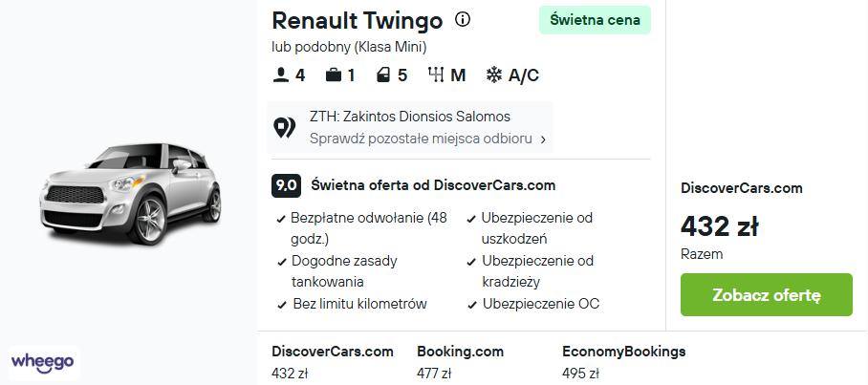Select the EconomyBookings 495 zł offer
The height and width of the screenshot is (385, 868).
tap(624, 362)
